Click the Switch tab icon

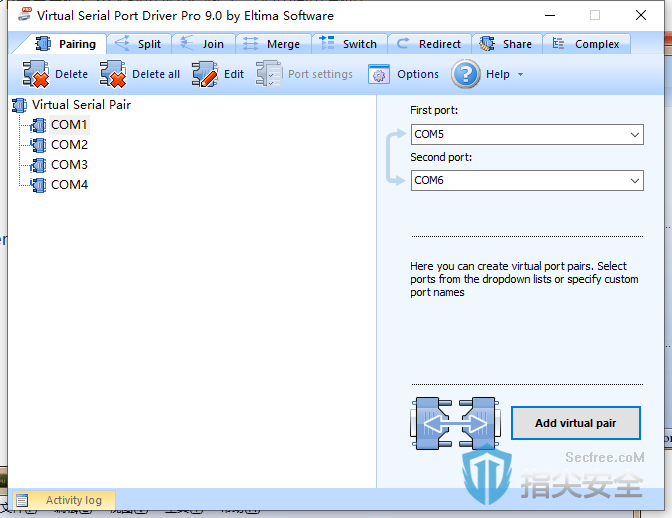327,43
